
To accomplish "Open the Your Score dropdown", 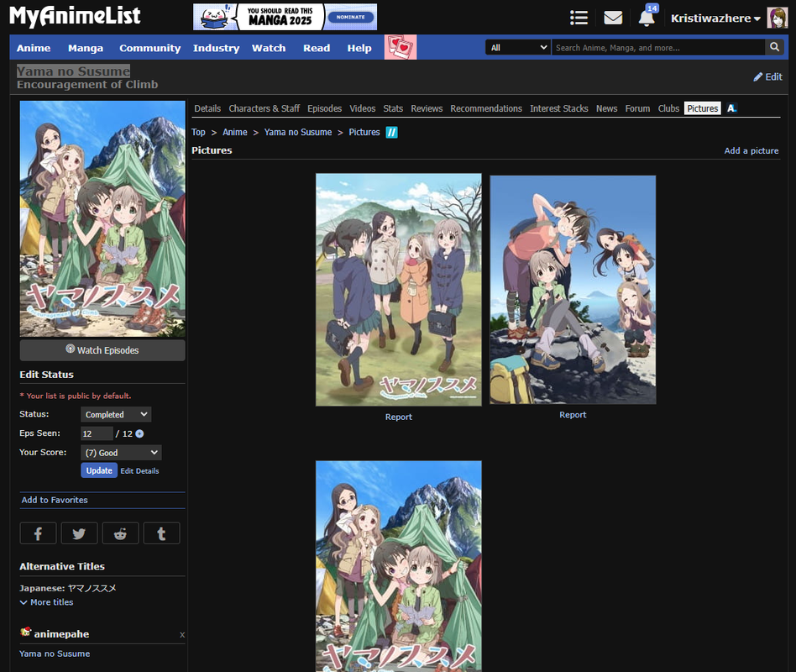I will (121, 453).
